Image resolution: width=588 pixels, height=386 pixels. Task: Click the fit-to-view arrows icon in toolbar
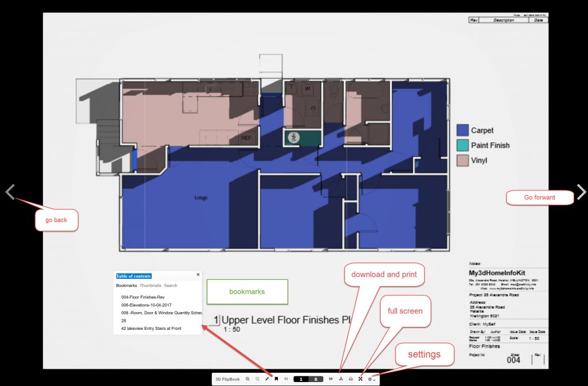click(267, 379)
